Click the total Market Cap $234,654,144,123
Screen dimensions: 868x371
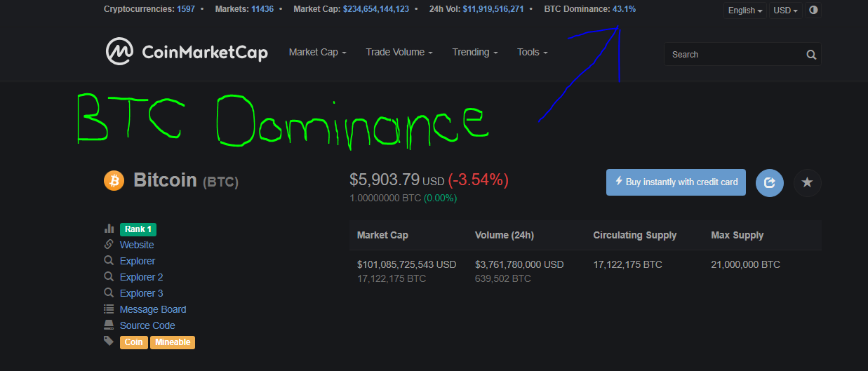click(x=376, y=9)
